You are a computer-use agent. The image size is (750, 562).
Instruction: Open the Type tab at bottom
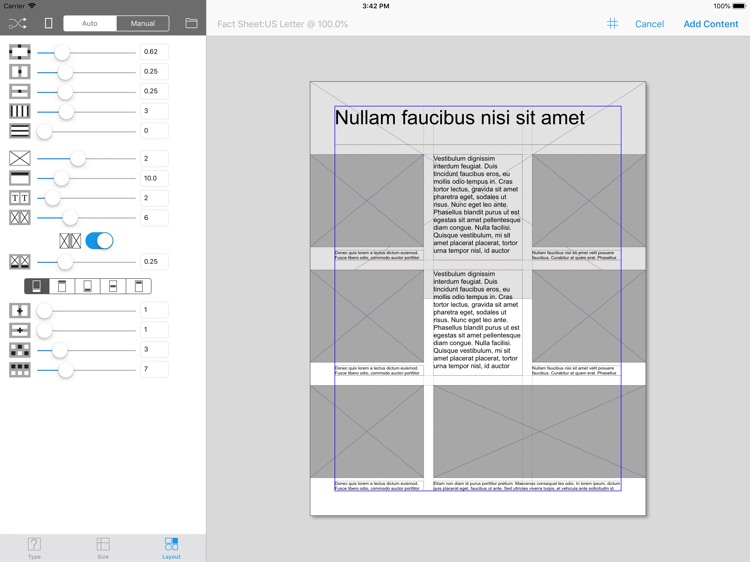coord(34,548)
